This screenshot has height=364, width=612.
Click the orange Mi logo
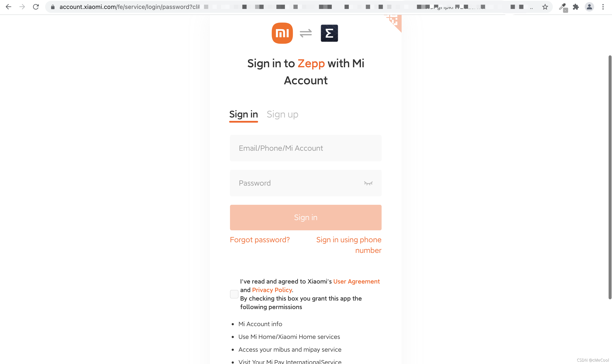click(282, 33)
